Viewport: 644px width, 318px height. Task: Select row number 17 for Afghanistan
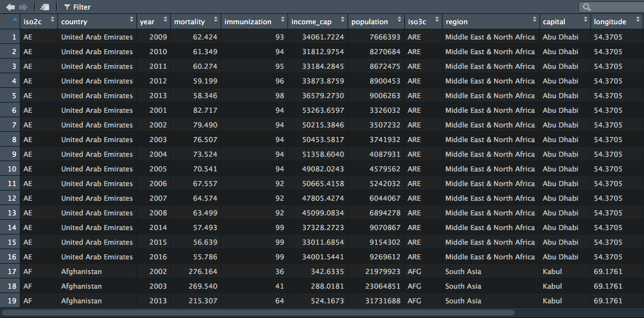[11, 271]
